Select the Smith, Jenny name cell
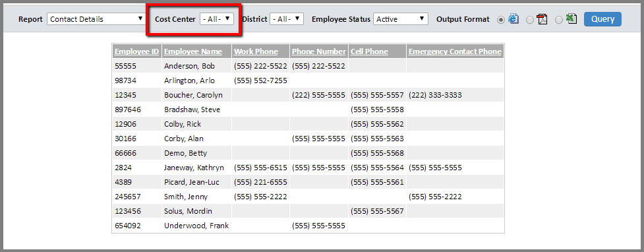Viewport: 644px width, 252px height. tap(196, 197)
